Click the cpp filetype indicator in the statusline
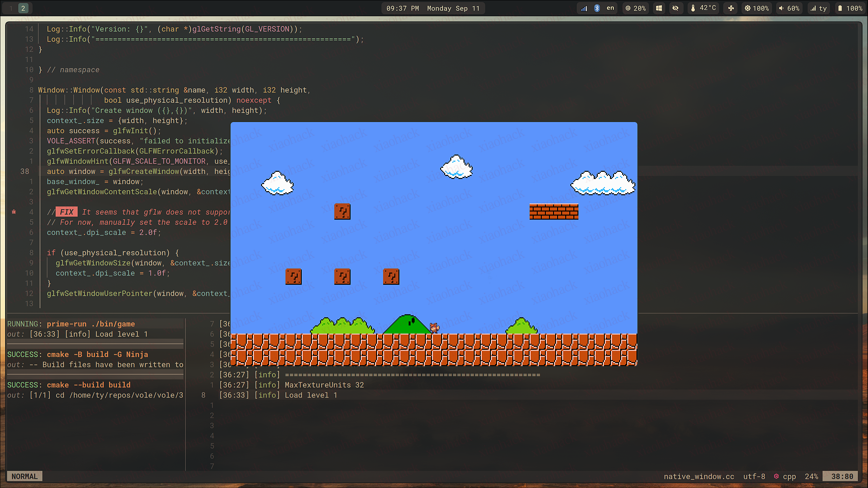Image resolution: width=868 pixels, height=488 pixels. pyautogui.click(x=789, y=476)
